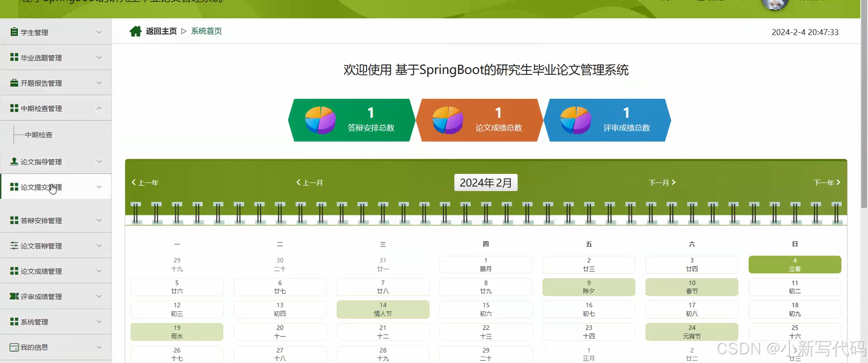Screen dimensions: 868x363
Task: Open 论文成绩管理 menu label
Action: click(x=41, y=271)
